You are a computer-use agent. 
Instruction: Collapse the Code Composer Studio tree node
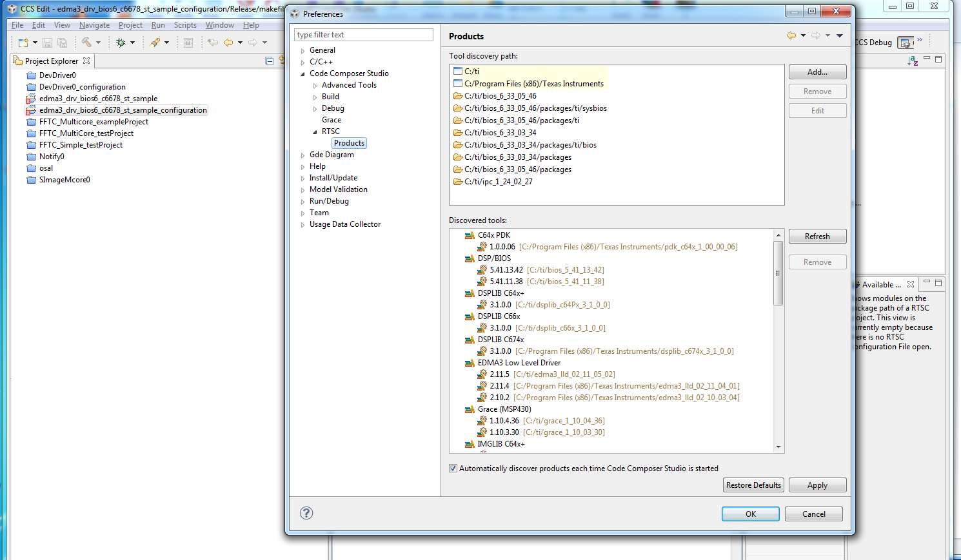pos(301,73)
